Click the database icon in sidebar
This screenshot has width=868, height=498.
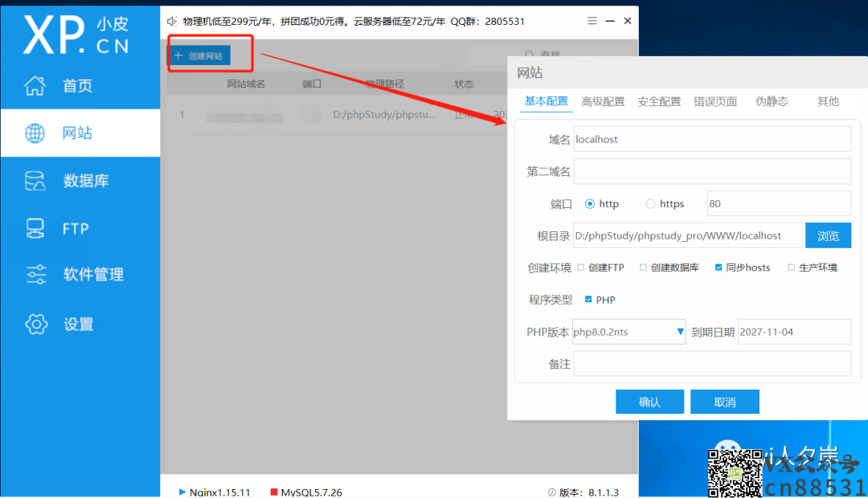tap(35, 181)
